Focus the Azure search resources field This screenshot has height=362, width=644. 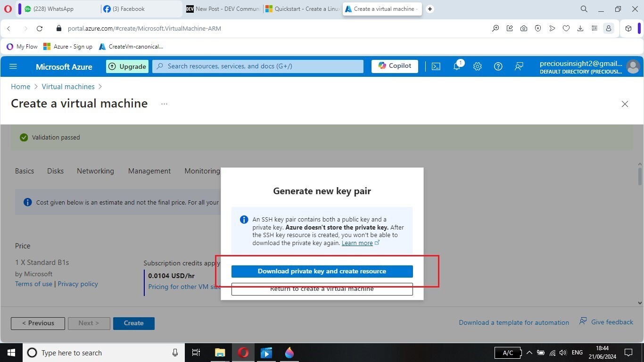[x=258, y=66]
